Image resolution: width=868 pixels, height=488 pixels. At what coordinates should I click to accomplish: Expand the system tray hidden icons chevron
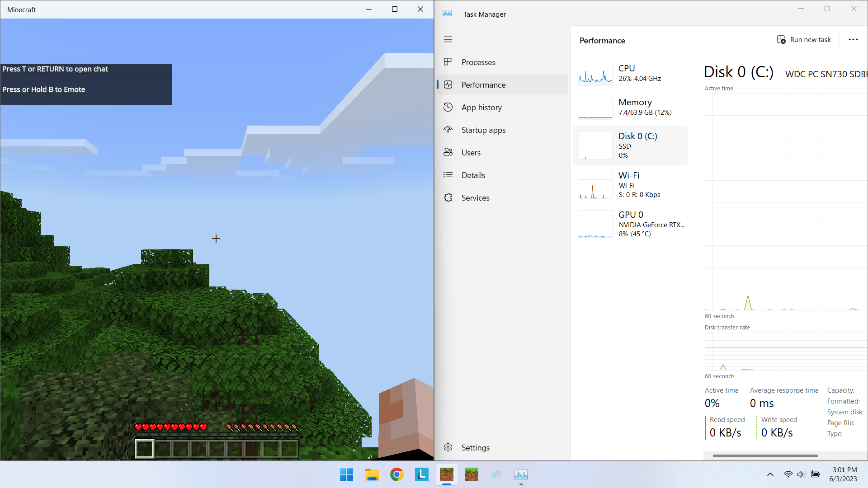pyautogui.click(x=770, y=474)
